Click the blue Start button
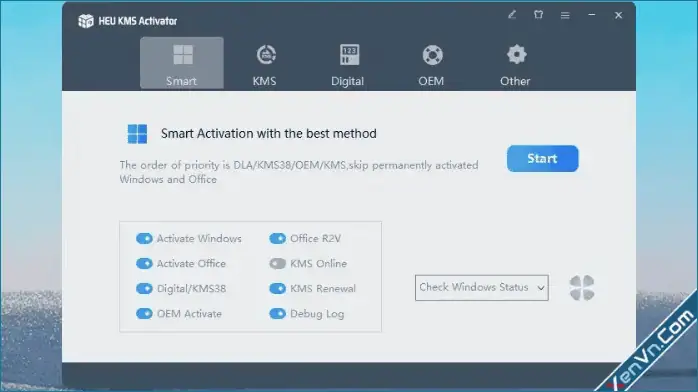Viewport: 698px width, 392px height. click(x=542, y=158)
